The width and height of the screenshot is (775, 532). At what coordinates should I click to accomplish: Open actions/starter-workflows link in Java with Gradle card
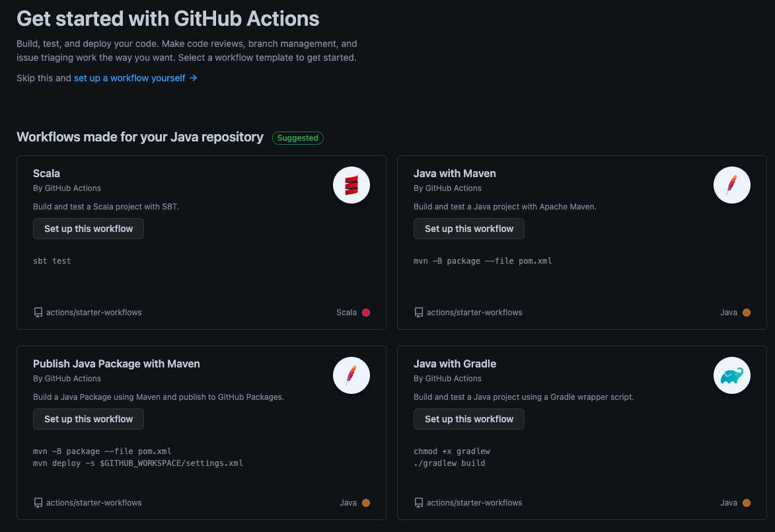(x=474, y=503)
